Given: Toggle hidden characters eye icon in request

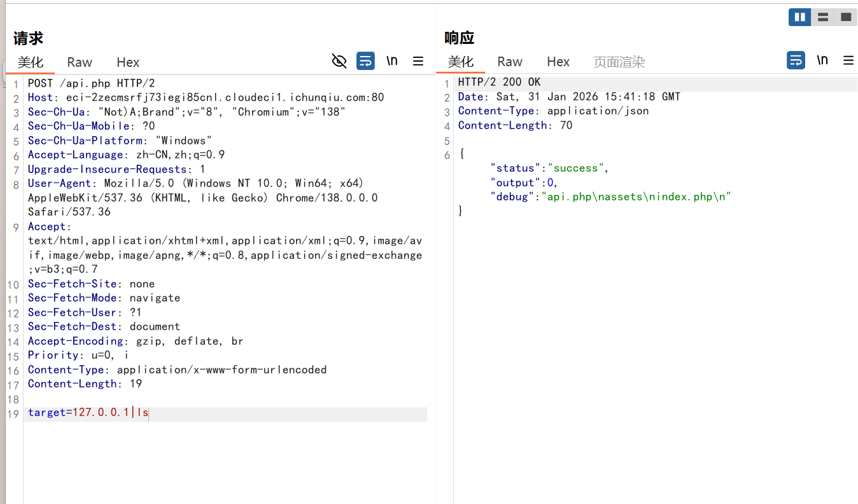Looking at the screenshot, I should [x=339, y=61].
